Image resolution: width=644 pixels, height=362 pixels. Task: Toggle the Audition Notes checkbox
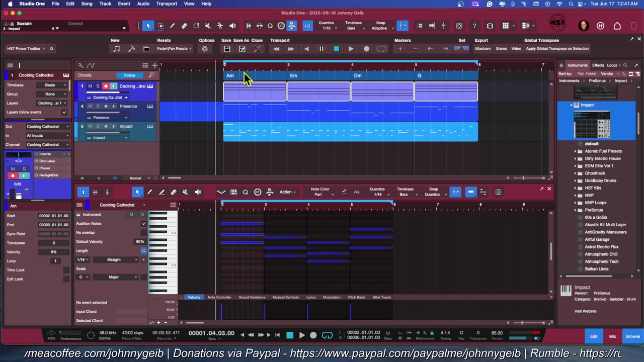point(144,223)
